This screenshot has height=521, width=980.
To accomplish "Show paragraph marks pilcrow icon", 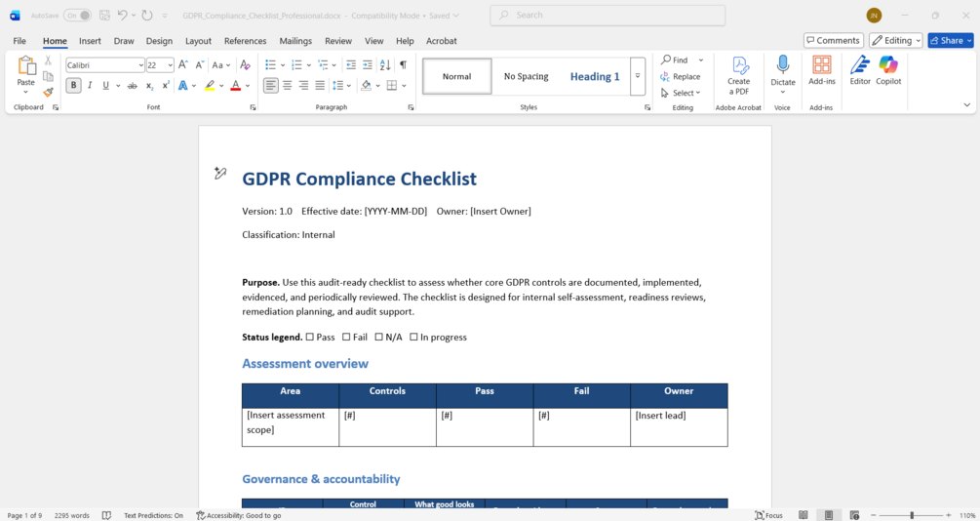I will tap(403, 64).
